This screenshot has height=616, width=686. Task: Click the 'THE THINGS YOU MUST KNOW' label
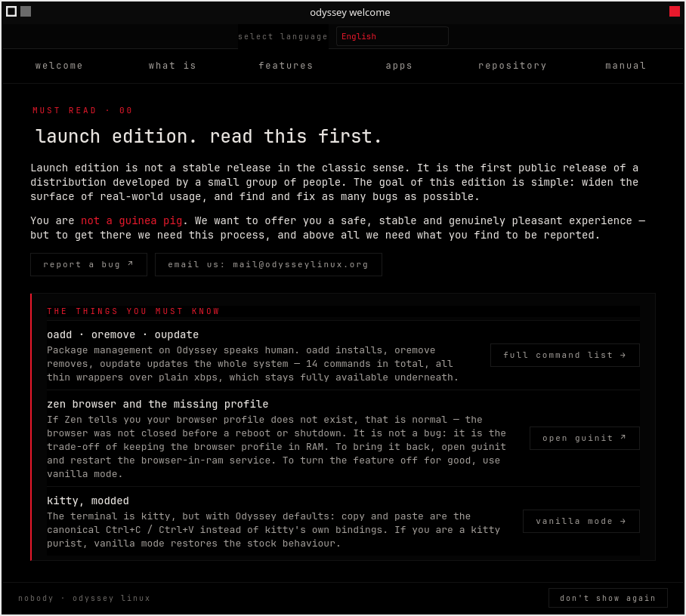(x=133, y=311)
